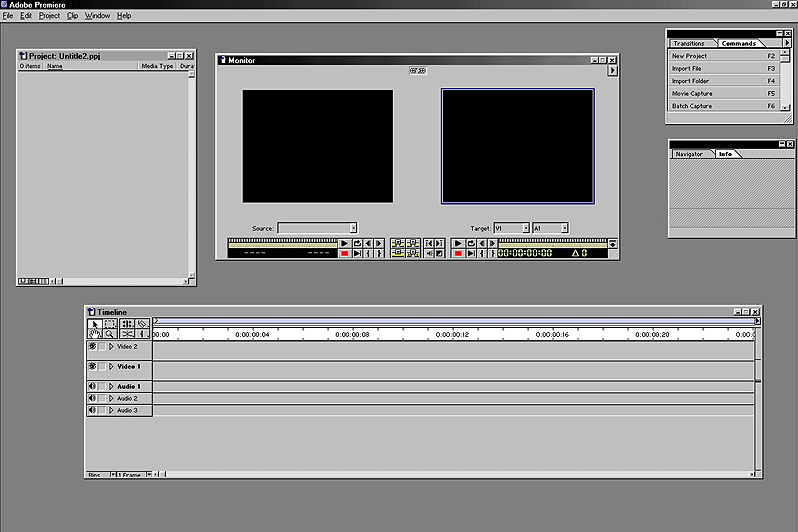Select the Hand tool in Timeline
The width and height of the screenshot is (798, 532).
95,334
